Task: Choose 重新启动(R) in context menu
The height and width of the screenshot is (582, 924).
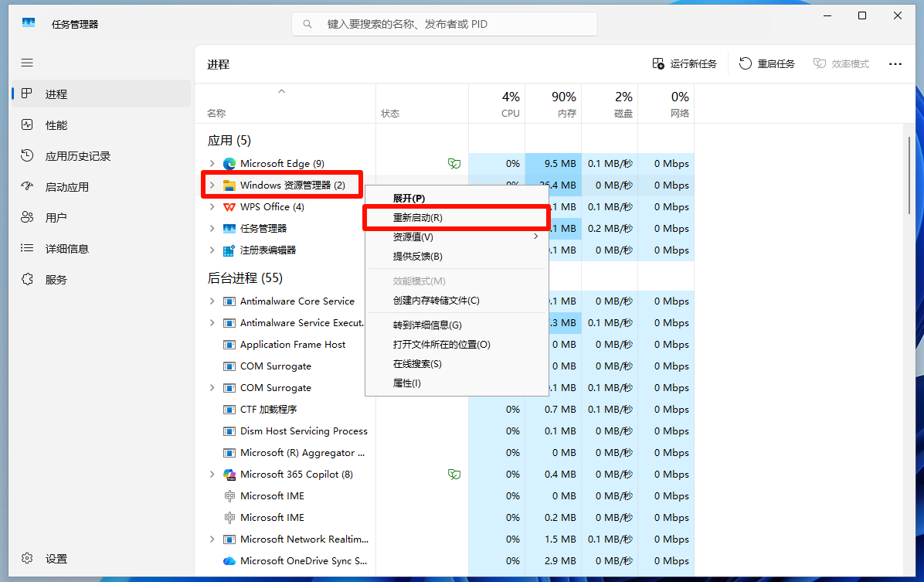Action: click(457, 218)
